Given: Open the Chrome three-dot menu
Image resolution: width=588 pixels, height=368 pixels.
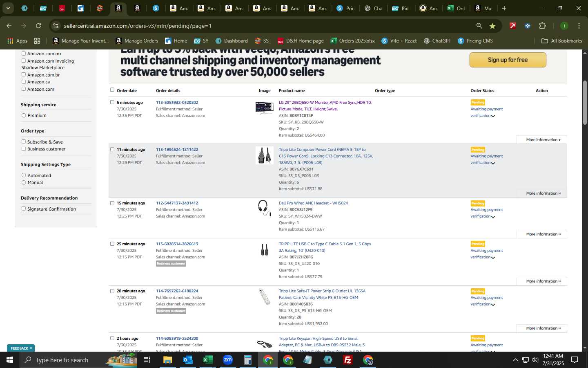Looking at the screenshot, I should pyautogui.click(x=579, y=26).
